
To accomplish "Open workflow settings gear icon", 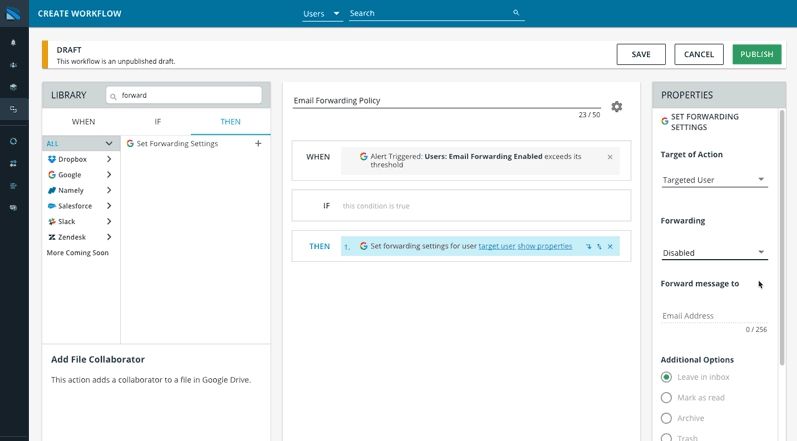I will pyautogui.click(x=617, y=107).
